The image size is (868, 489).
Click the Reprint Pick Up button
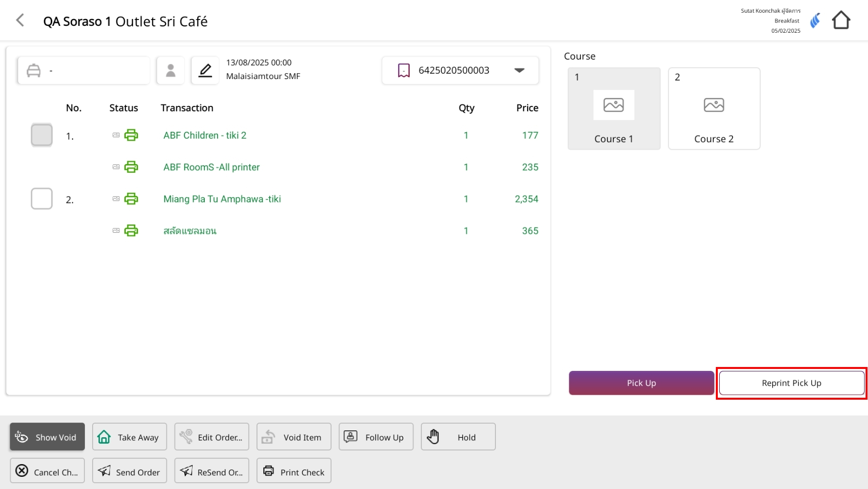[791, 383]
